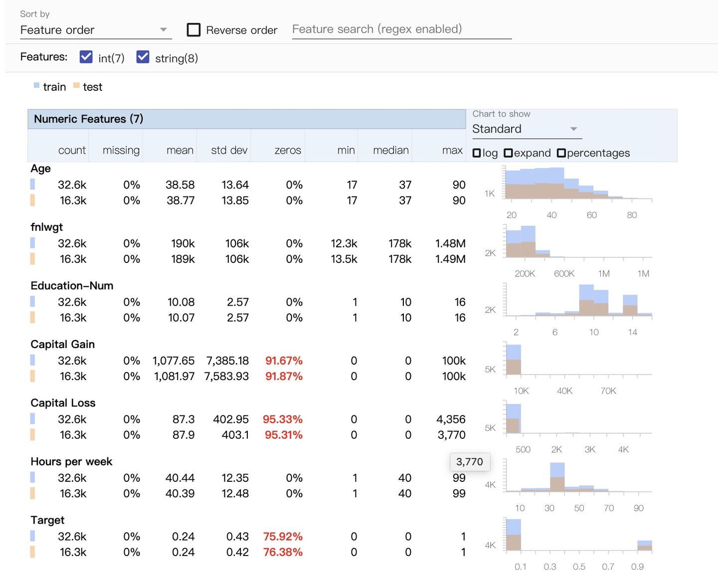
Task: Uncheck the int(7) features checkbox
Action: pos(86,57)
